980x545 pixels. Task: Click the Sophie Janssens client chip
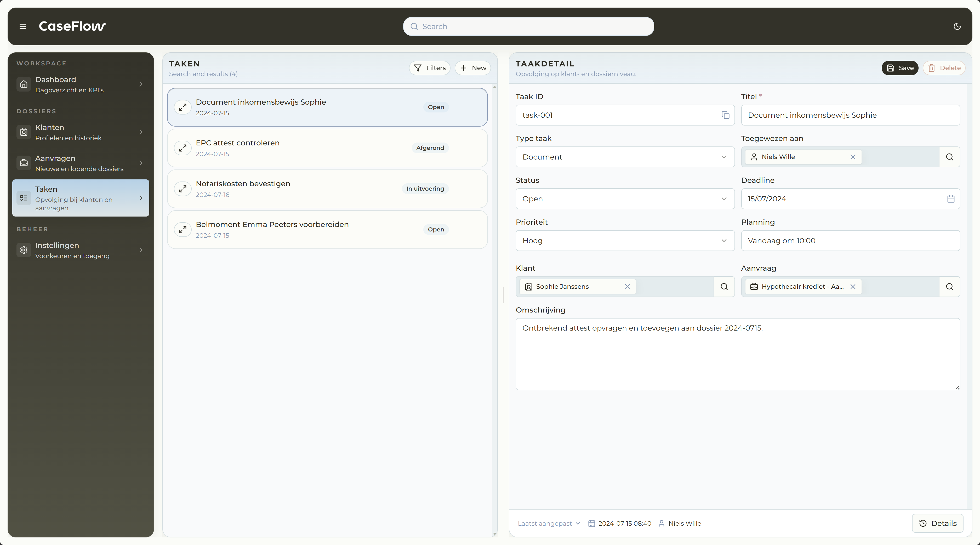pyautogui.click(x=578, y=287)
